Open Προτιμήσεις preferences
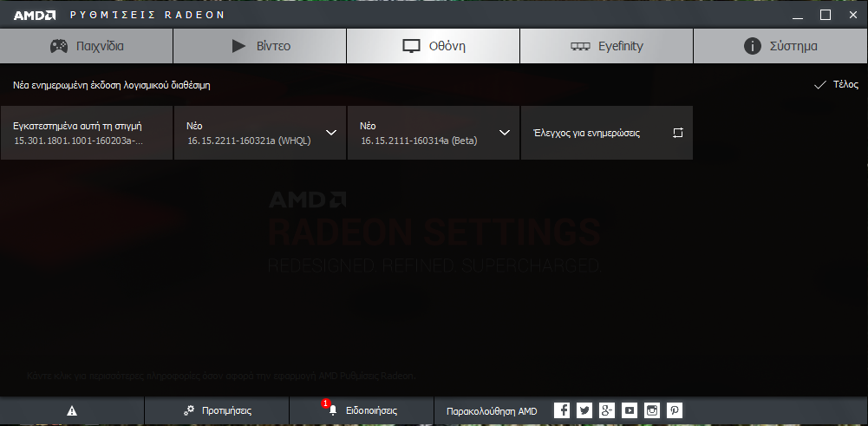 point(217,411)
